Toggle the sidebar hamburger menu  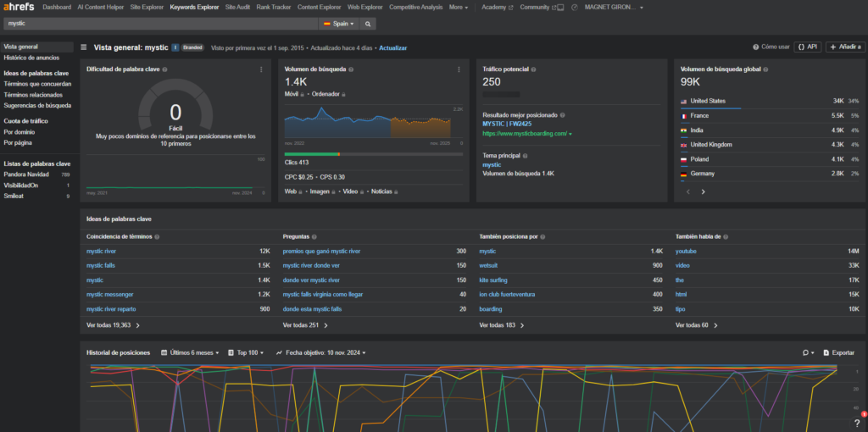[83, 47]
